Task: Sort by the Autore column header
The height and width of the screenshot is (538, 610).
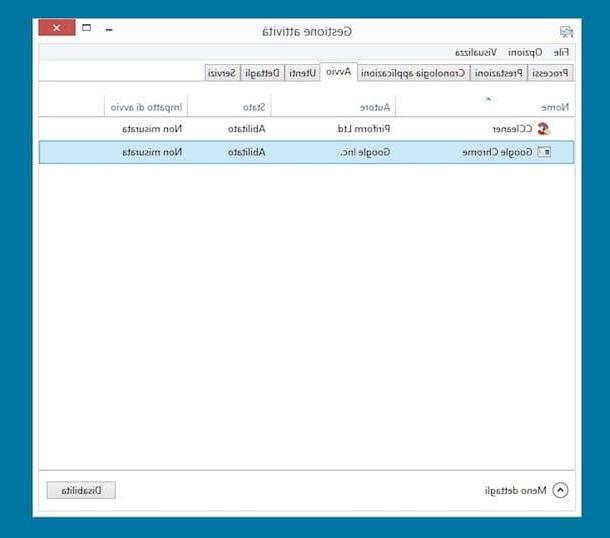Action: click(x=333, y=106)
